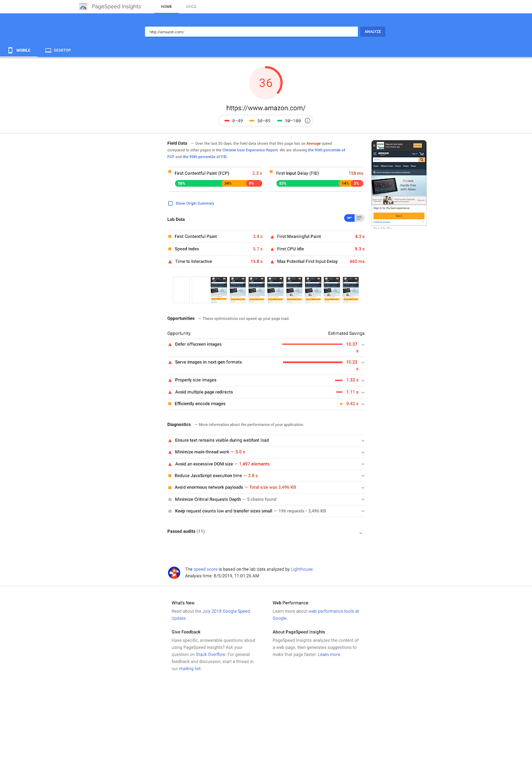This screenshot has width=532, height=783.
Task: Click the mobile phone icon in tab bar
Action: pos(10,50)
